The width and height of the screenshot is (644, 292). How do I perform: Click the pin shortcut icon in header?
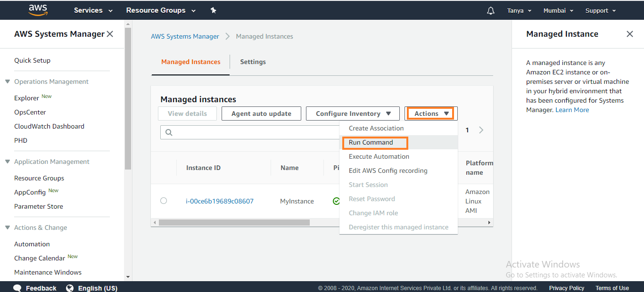213,10
